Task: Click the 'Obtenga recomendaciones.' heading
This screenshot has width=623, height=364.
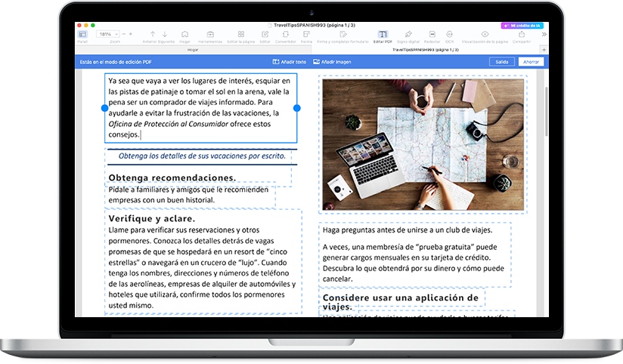Action: tap(172, 177)
